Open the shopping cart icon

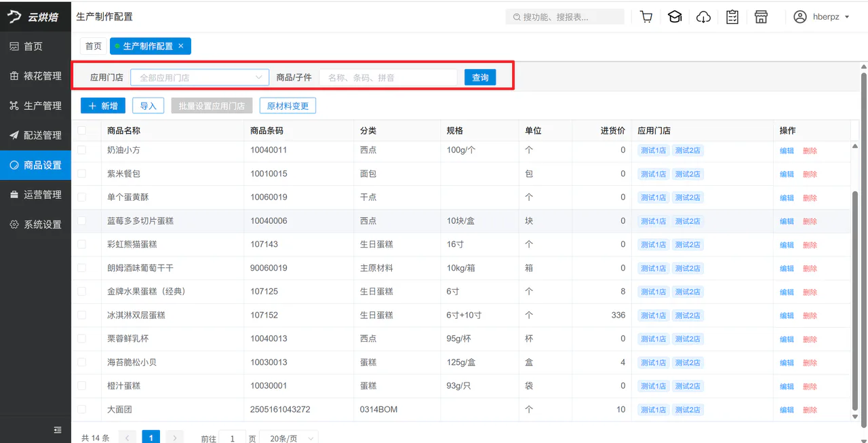646,17
